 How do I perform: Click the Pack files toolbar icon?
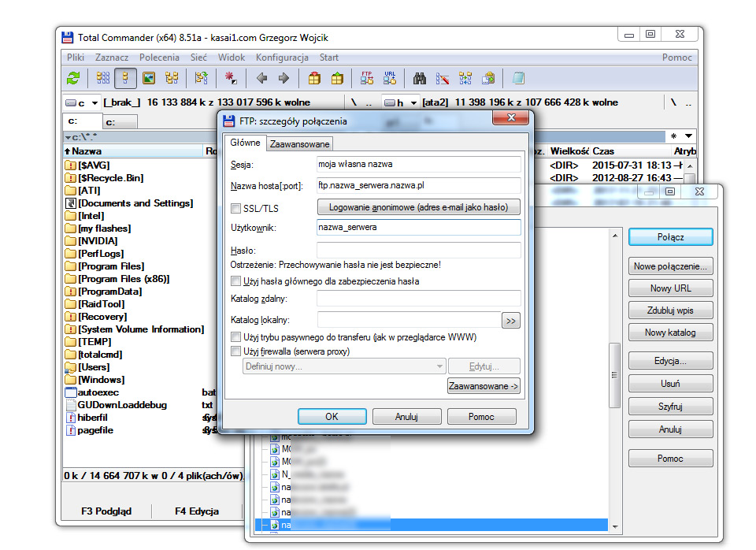314,78
